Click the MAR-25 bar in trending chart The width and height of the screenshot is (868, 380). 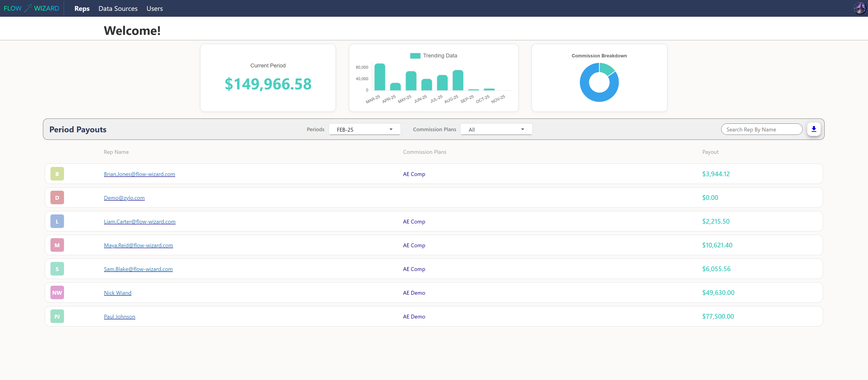379,77
